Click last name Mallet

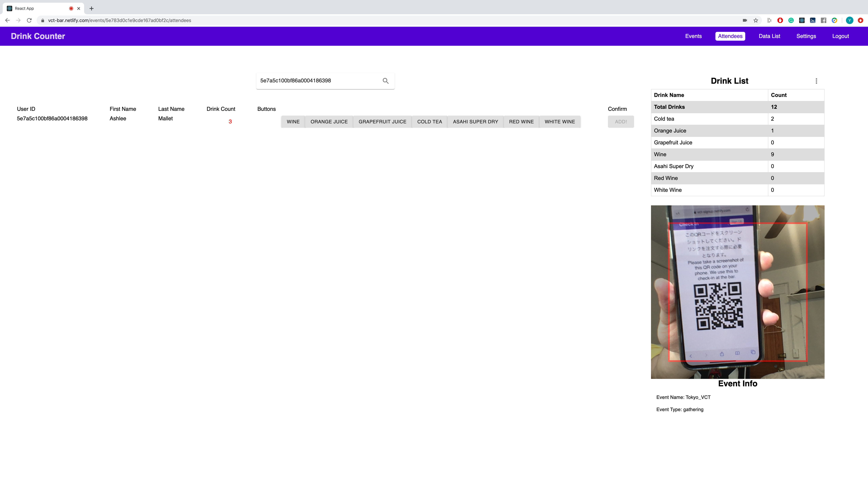pos(165,119)
